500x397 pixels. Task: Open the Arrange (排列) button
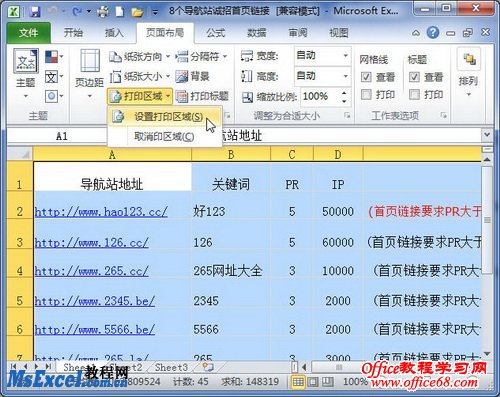[469, 73]
